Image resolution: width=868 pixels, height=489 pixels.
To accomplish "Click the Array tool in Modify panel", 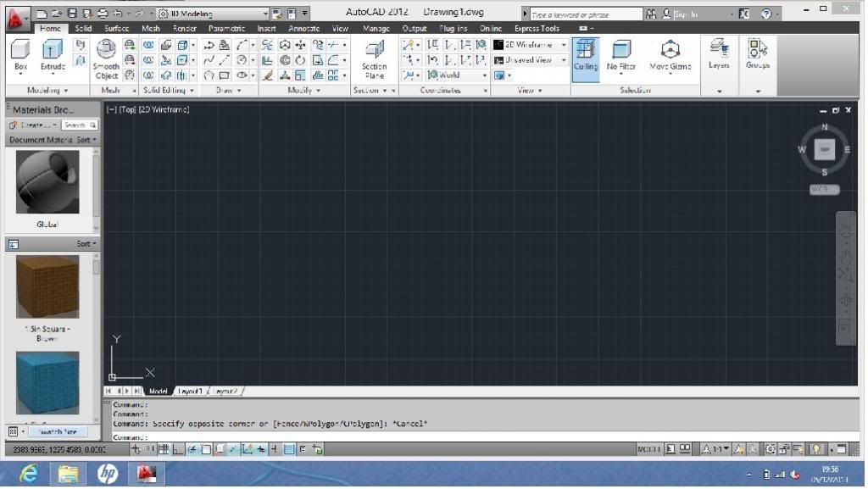I will [332, 75].
